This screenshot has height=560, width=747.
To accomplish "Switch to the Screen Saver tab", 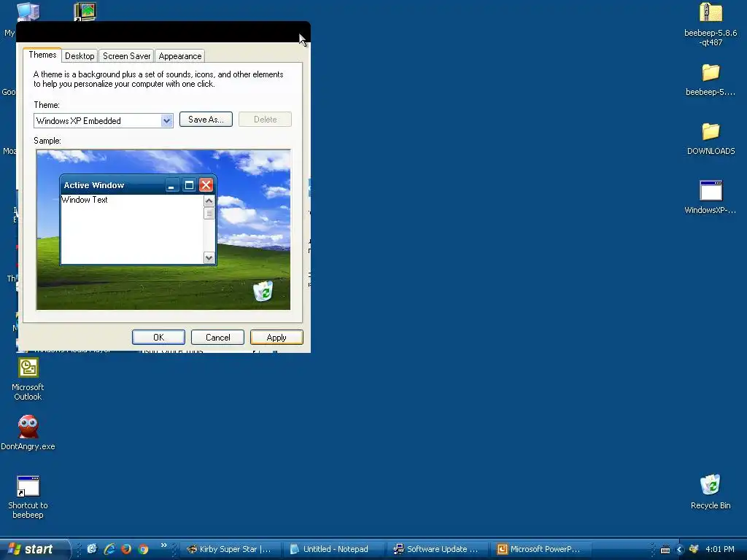I will [x=126, y=56].
